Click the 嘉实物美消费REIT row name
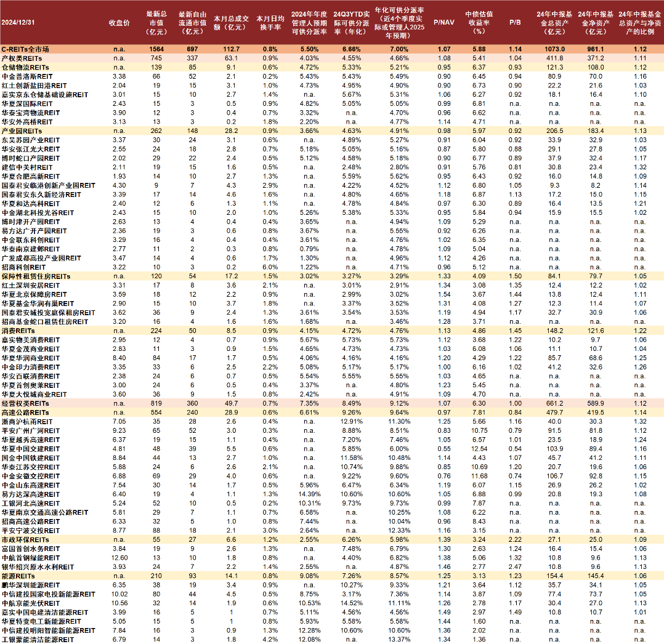Screen dimensions: 664x644 coord(31,340)
